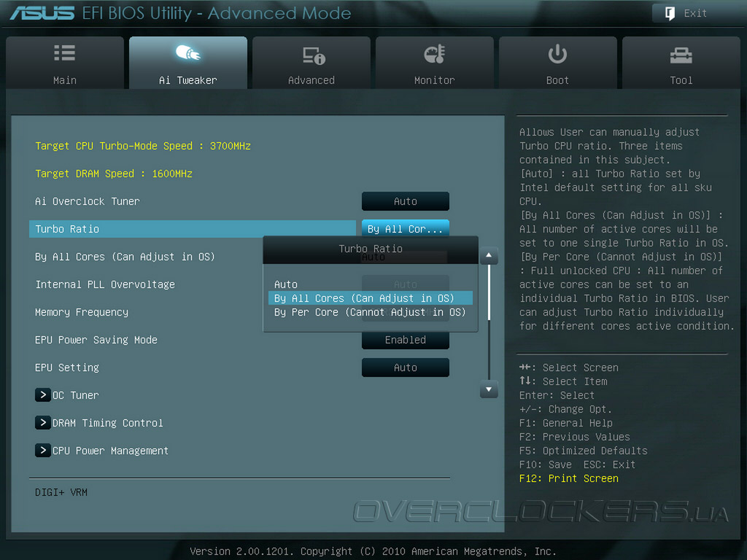The width and height of the screenshot is (747, 560).
Task: Open the Ai Overclock Tuner Auto dropdown
Action: (x=406, y=201)
